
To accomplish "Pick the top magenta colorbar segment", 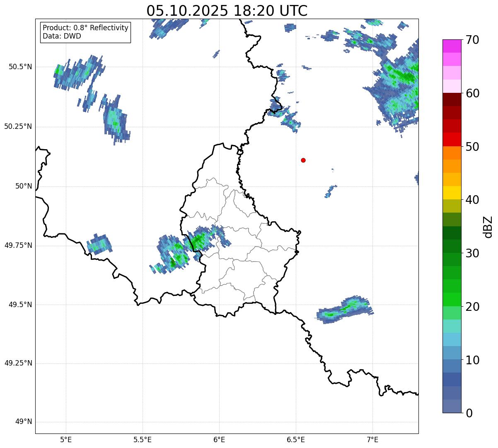I will [452, 46].
